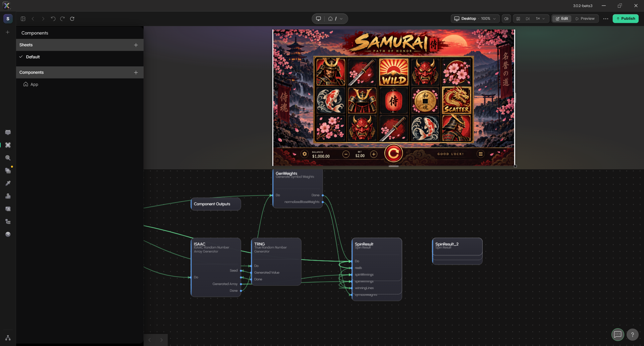Open the tree structure icon in sidebar
The width and height of the screenshot is (644, 346).
(8, 222)
